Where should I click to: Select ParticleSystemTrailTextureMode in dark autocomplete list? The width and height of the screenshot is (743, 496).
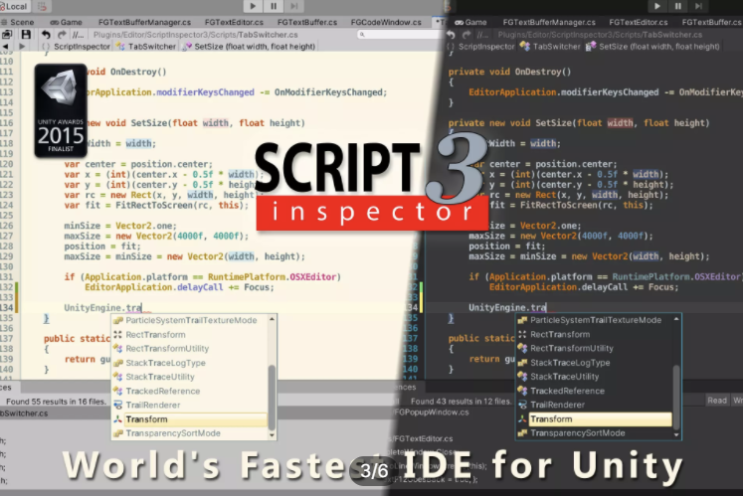(595, 320)
